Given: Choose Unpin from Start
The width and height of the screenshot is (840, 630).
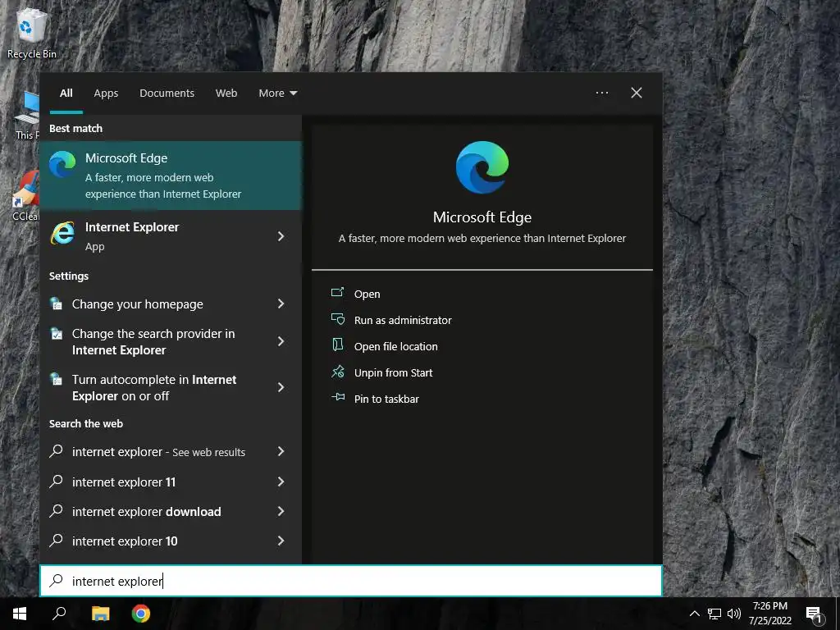Looking at the screenshot, I should point(393,373).
